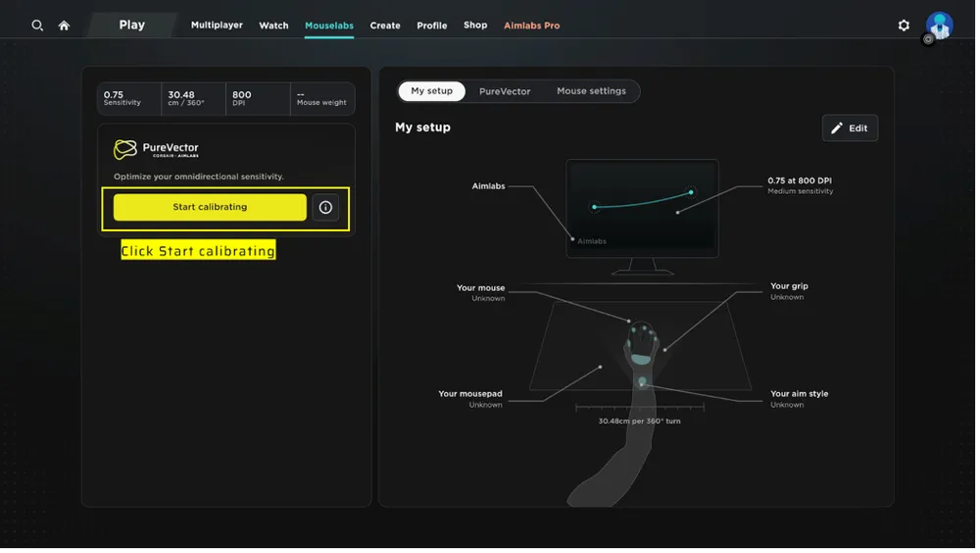Click the user profile avatar
Image resolution: width=980 pixels, height=553 pixels.
pos(940,25)
